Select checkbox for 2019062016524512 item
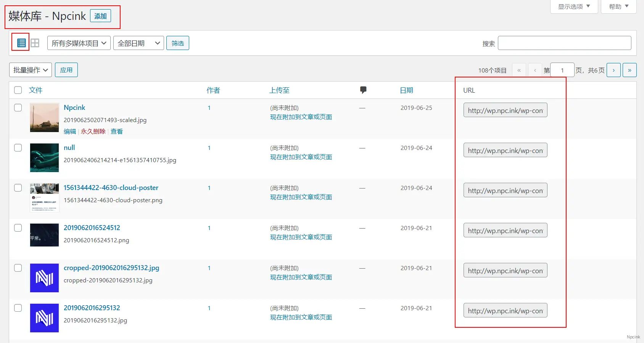The width and height of the screenshot is (644, 343). point(18,228)
